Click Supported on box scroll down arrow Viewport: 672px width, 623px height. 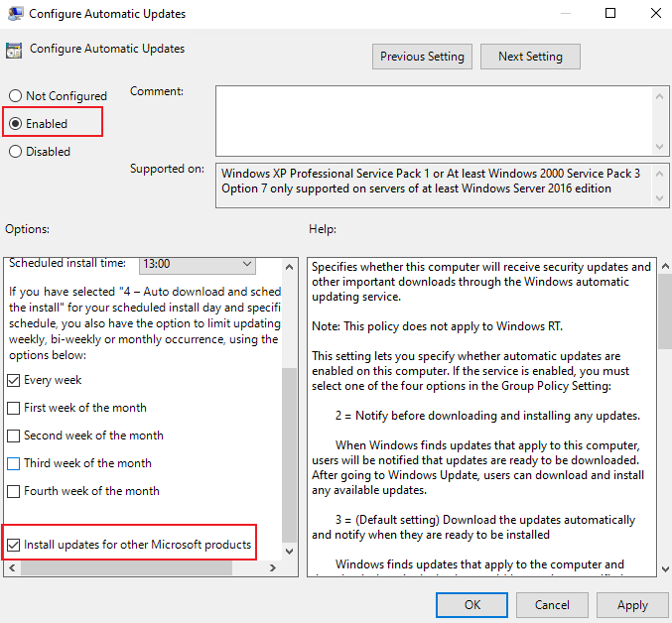pos(659,198)
